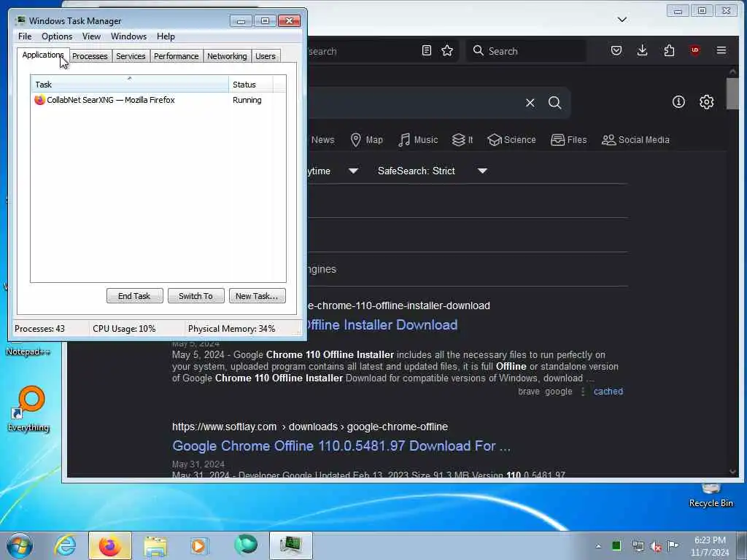Submit search with the magnifier icon
Image resolution: width=747 pixels, height=560 pixels.
pyautogui.click(x=554, y=102)
